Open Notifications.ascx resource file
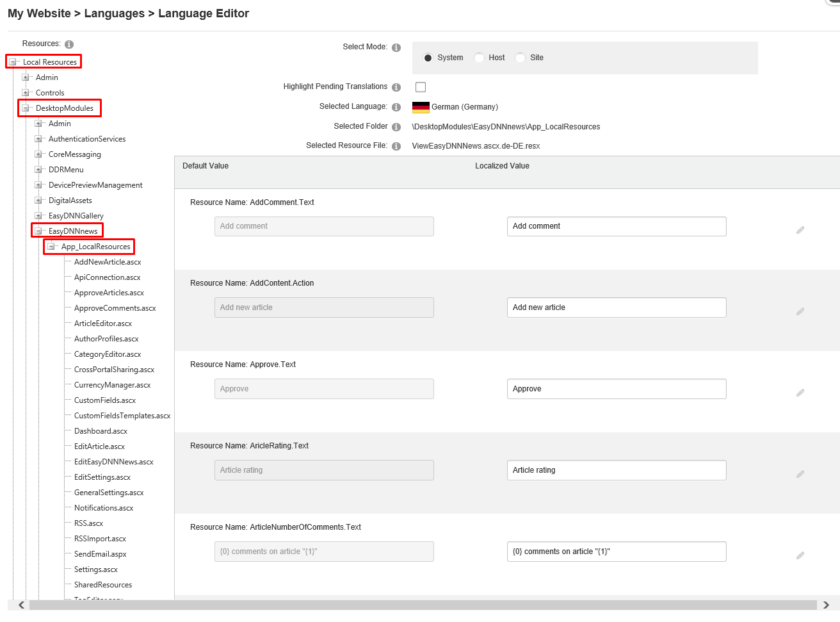Viewport: 840px width, 622px height. pos(104,508)
